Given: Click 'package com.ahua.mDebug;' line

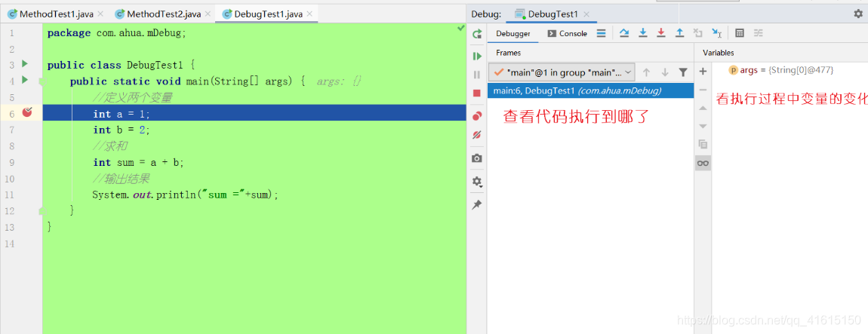Looking at the screenshot, I should 117,33.
